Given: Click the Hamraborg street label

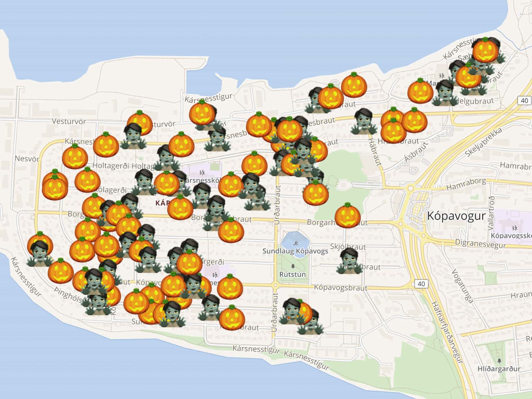Looking at the screenshot, I should click(465, 185).
